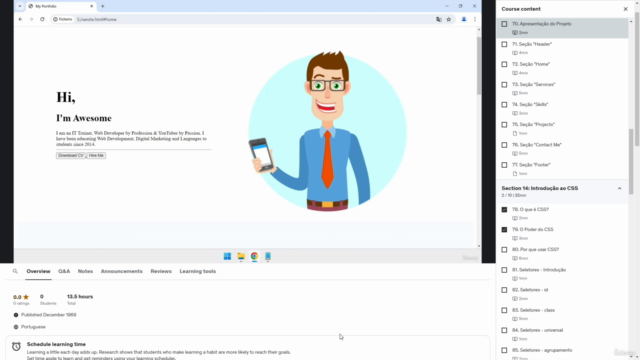Click the Schedule learning time clock icon
The image size is (640, 360).
(x=16, y=347)
